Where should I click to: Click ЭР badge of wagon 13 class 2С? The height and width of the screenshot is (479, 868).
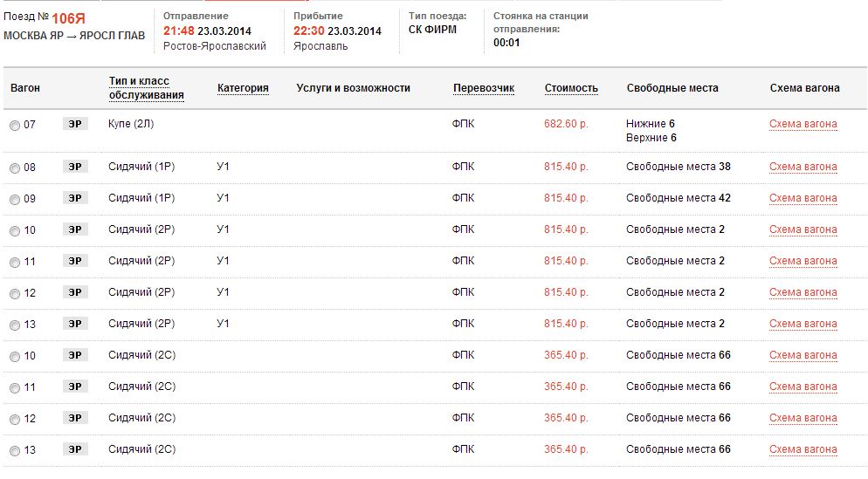75,449
